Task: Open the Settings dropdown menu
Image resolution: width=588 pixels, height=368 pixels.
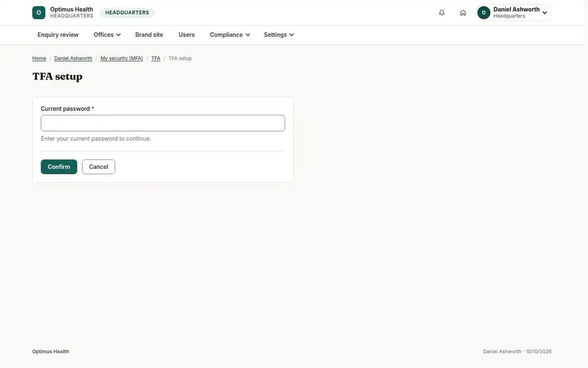Action: [279, 35]
